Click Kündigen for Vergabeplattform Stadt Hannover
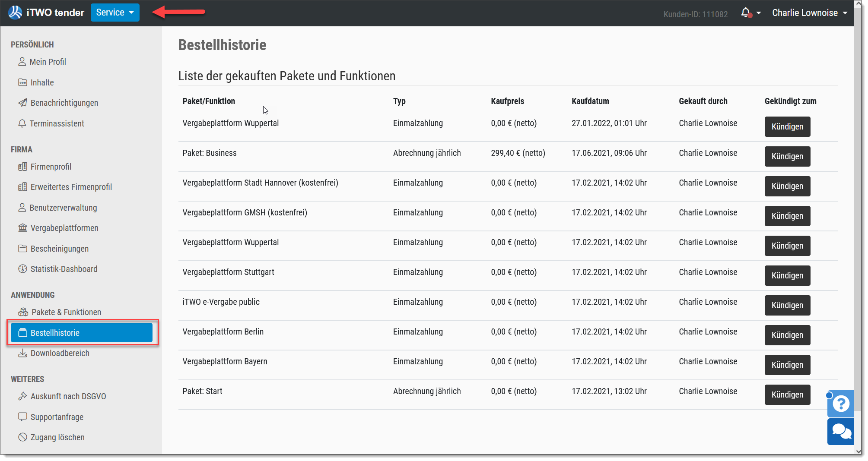 pyautogui.click(x=787, y=186)
